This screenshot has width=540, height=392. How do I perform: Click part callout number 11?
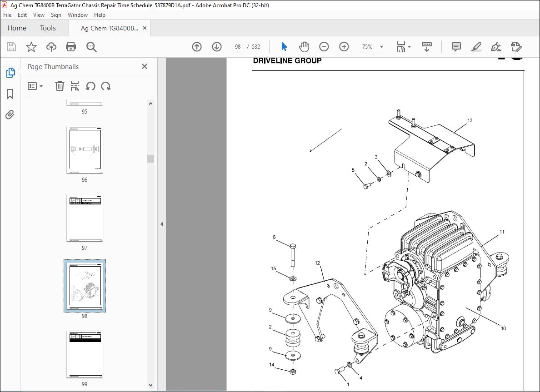coord(502,232)
